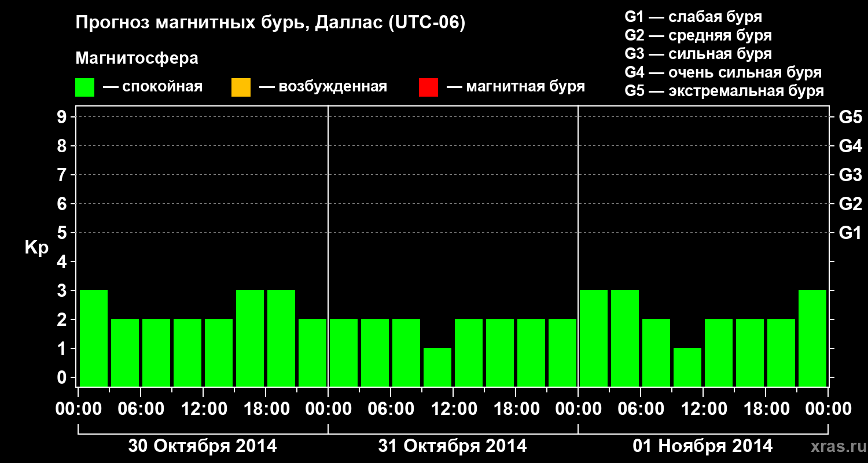868x463 pixels.
Task: Click the '18:00' time label above 01 Ноября
Action: click(x=766, y=409)
